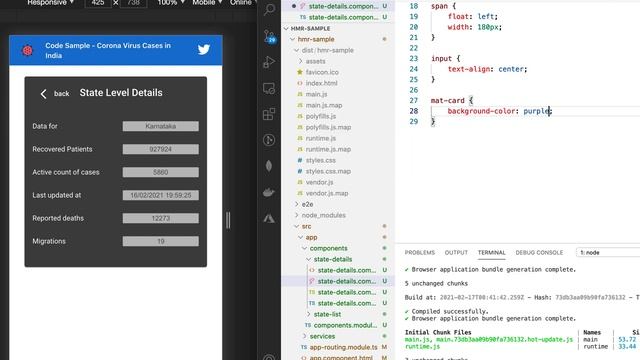Image resolution: width=640 pixels, height=360 pixels.
Task: Open the 1: node terminal selector
Action: (608, 253)
